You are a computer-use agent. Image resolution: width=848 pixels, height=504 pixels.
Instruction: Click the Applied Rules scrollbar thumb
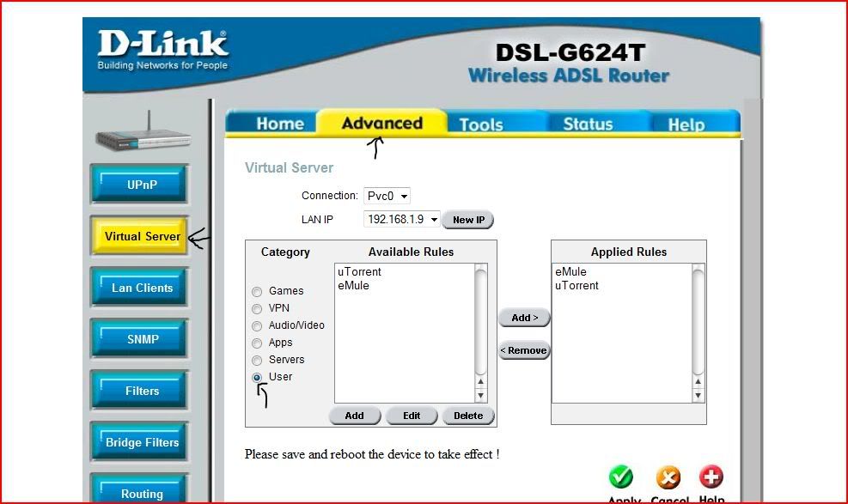699,320
